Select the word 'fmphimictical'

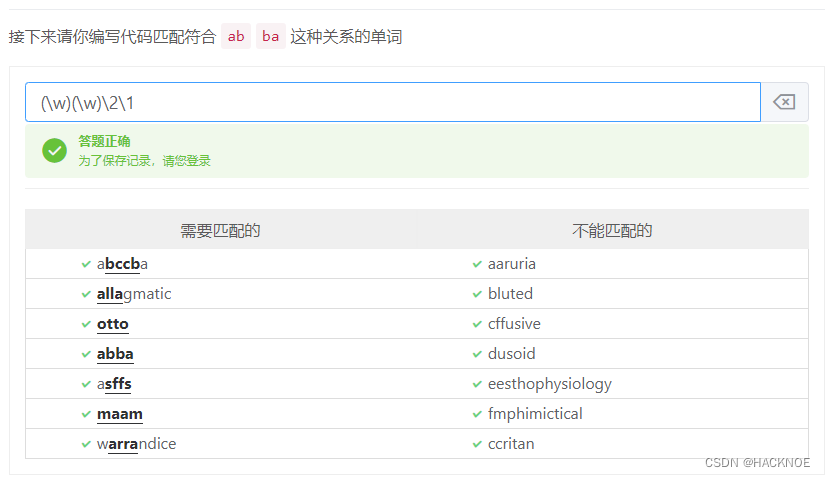(535, 414)
